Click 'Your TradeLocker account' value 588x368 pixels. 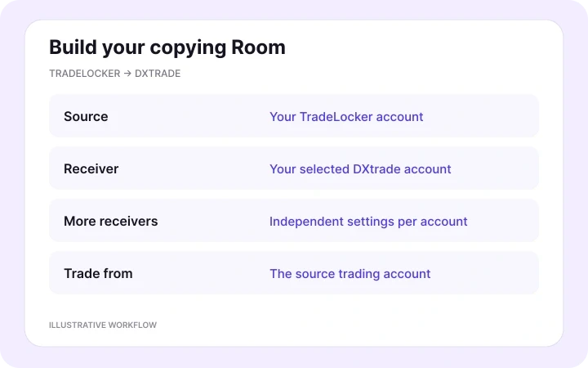[x=346, y=117]
